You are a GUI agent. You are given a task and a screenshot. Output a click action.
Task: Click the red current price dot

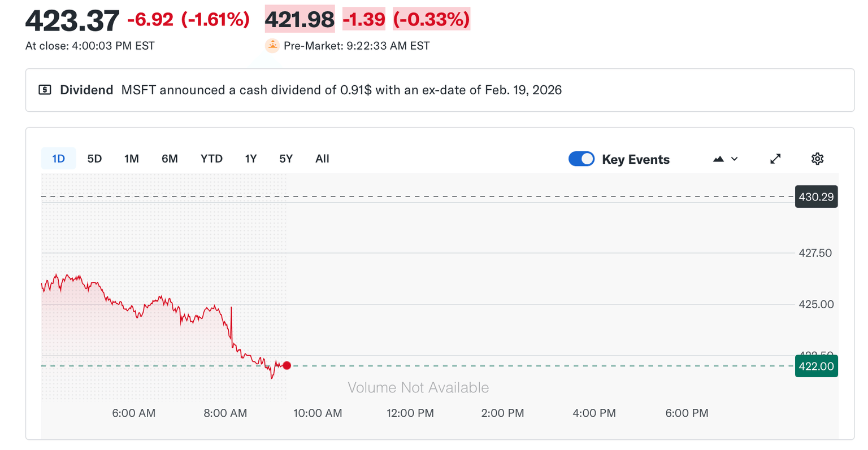click(287, 365)
